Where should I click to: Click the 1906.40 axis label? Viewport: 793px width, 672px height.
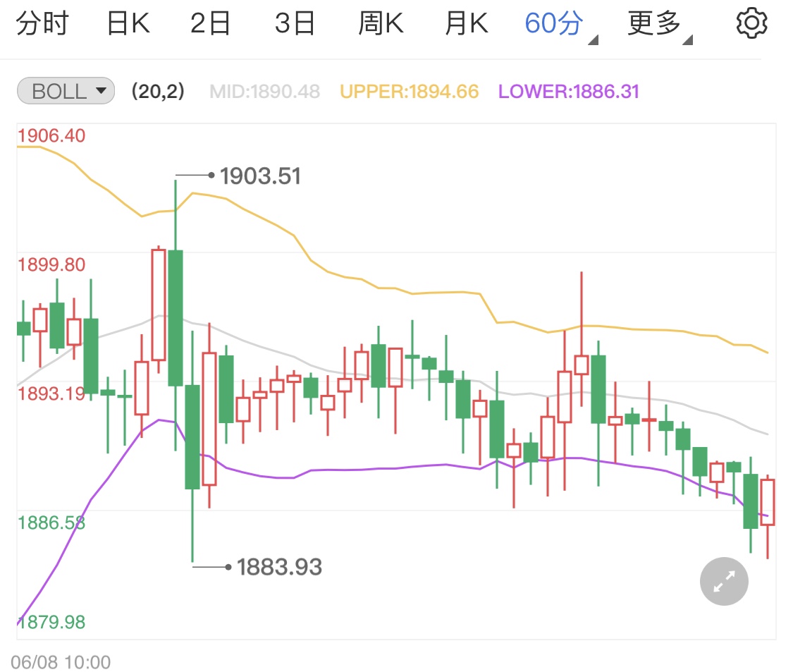pos(51,135)
